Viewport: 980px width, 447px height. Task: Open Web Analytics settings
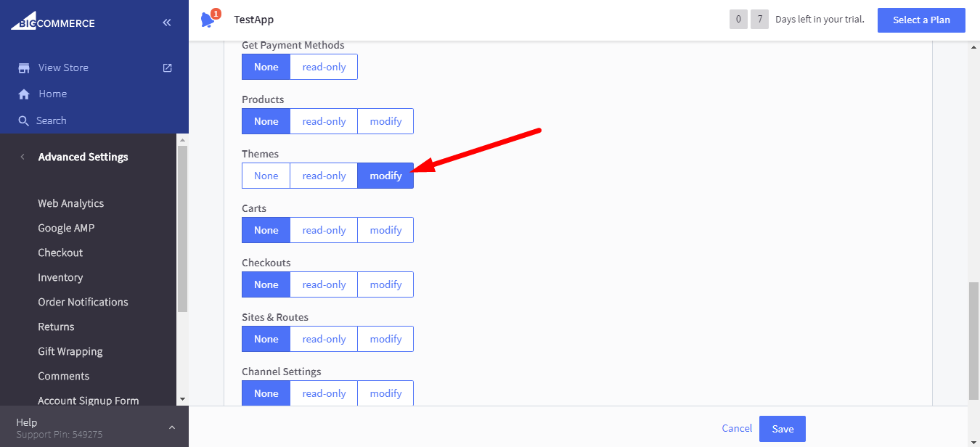click(70, 203)
